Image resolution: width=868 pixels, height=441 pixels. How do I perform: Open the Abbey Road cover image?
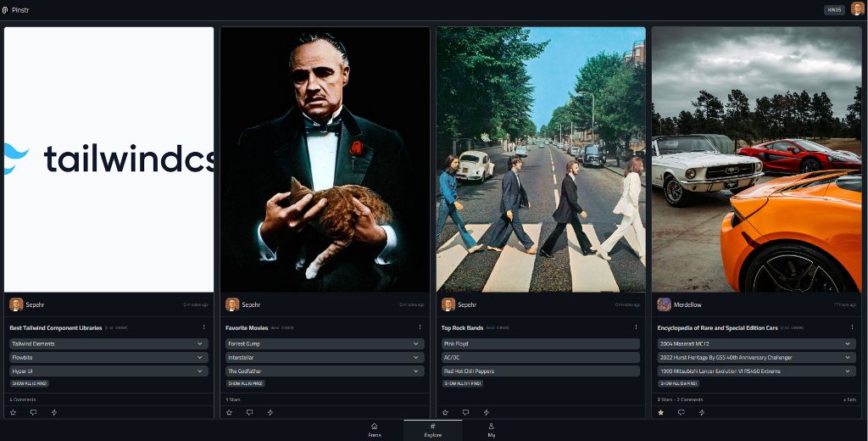point(541,159)
